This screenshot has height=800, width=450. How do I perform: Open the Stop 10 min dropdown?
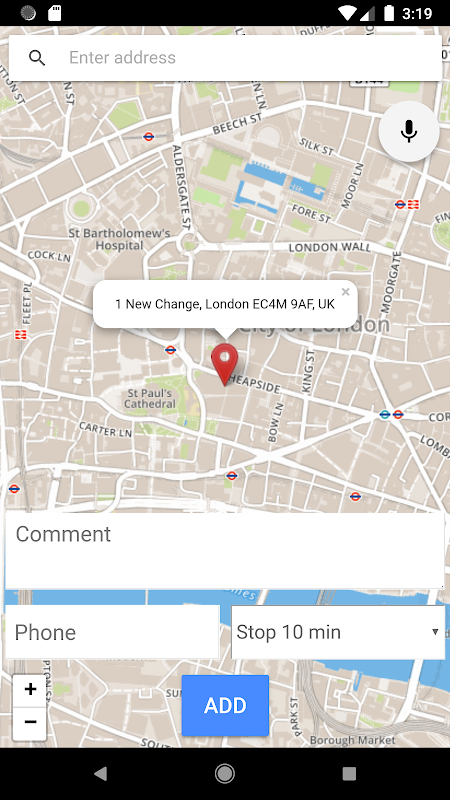(338, 632)
